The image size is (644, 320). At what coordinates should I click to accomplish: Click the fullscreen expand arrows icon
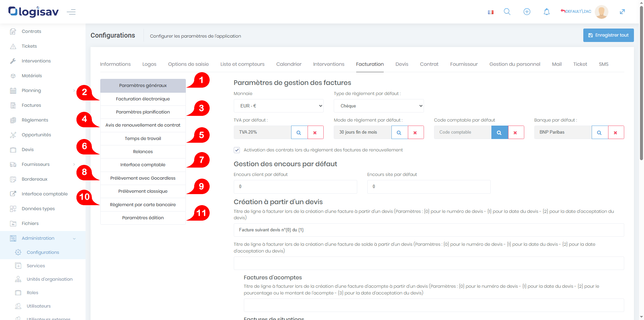pos(622,12)
